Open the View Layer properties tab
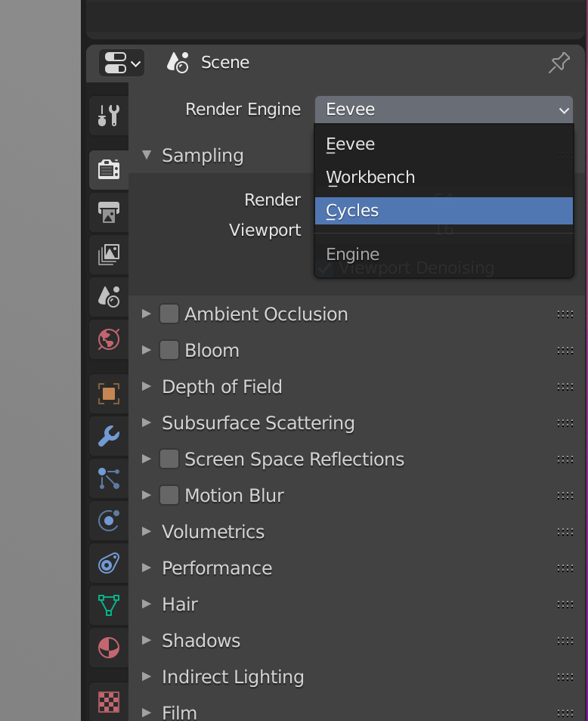 109,254
